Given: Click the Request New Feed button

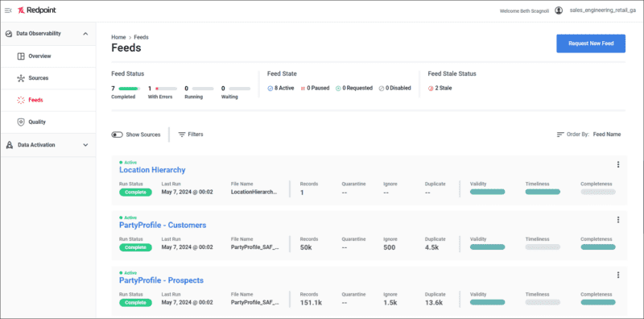Looking at the screenshot, I should point(591,43).
